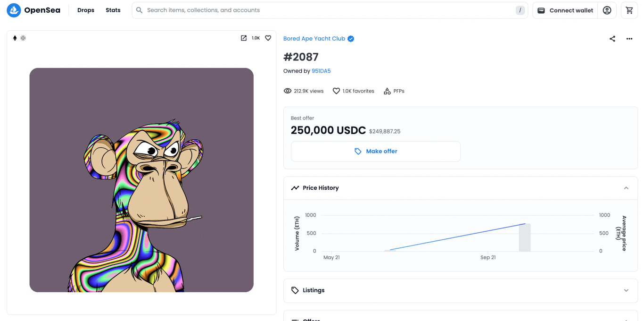Click the Ethereum chain icon
The image size is (644, 321).
click(x=15, y=38)
